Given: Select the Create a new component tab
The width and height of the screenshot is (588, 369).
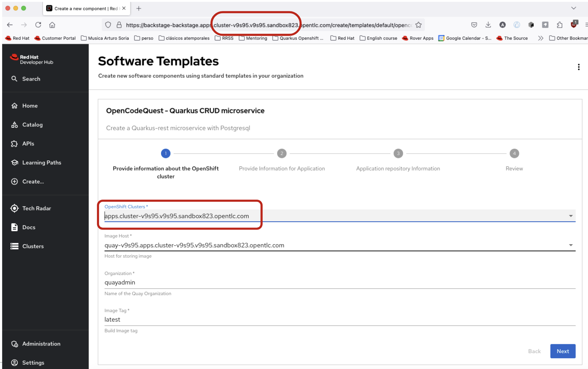Looking at the screenshot, I should coord(86,8).
